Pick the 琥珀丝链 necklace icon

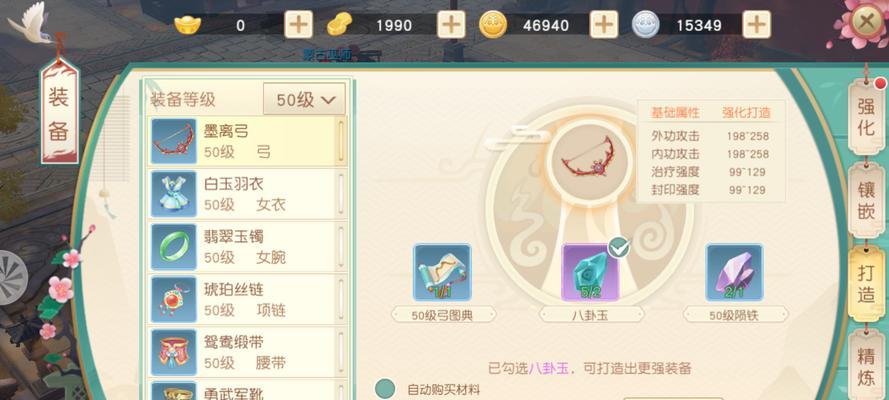coord(174,299)
